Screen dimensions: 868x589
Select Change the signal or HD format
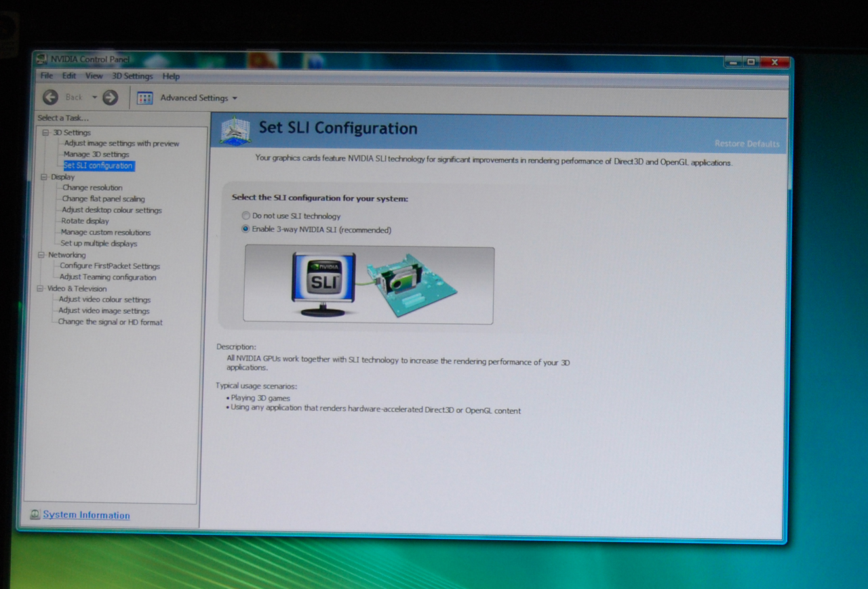click(110, 322)
